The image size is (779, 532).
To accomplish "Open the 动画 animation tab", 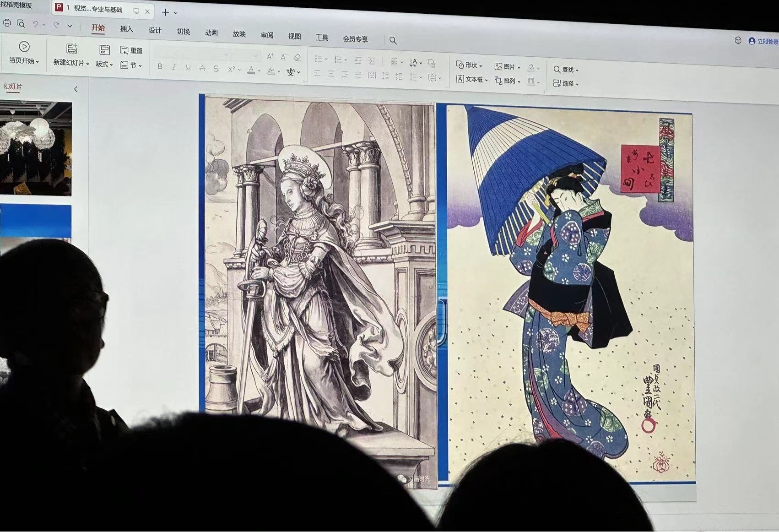I will (211, 33).
